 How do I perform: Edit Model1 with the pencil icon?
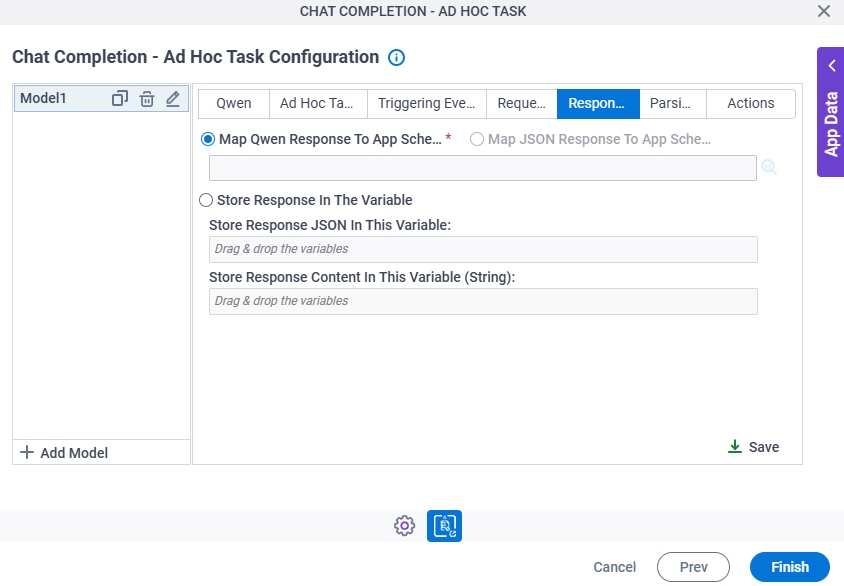pyautogui.click(x=173, y=98)
